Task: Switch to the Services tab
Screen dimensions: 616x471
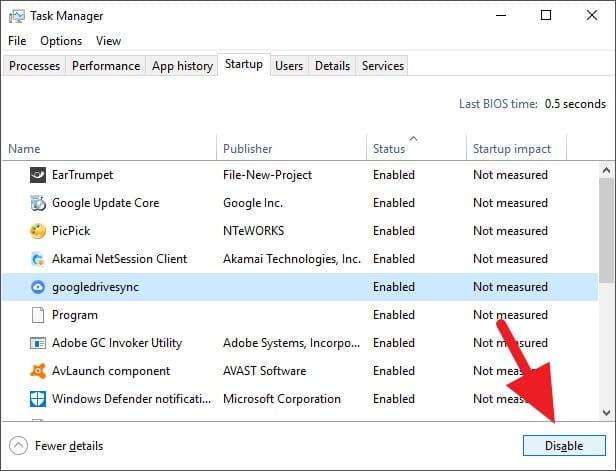Action: click(x=383, y=66)
